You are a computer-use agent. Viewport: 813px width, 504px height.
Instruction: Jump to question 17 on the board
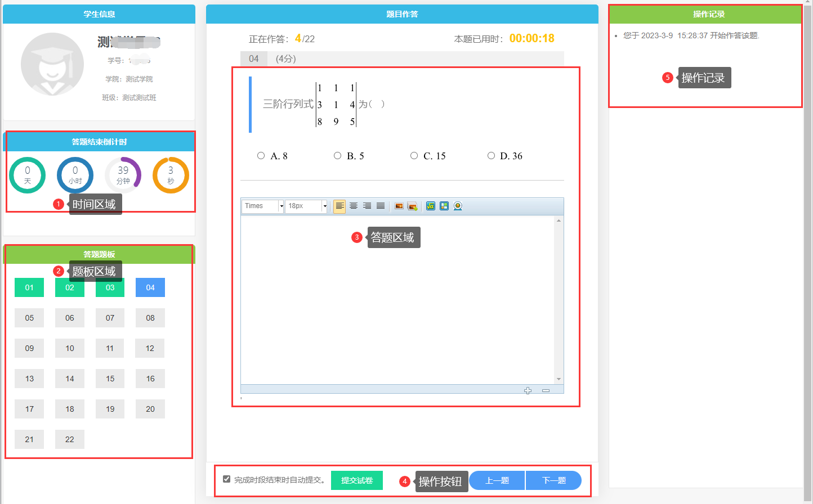point(29,409)
